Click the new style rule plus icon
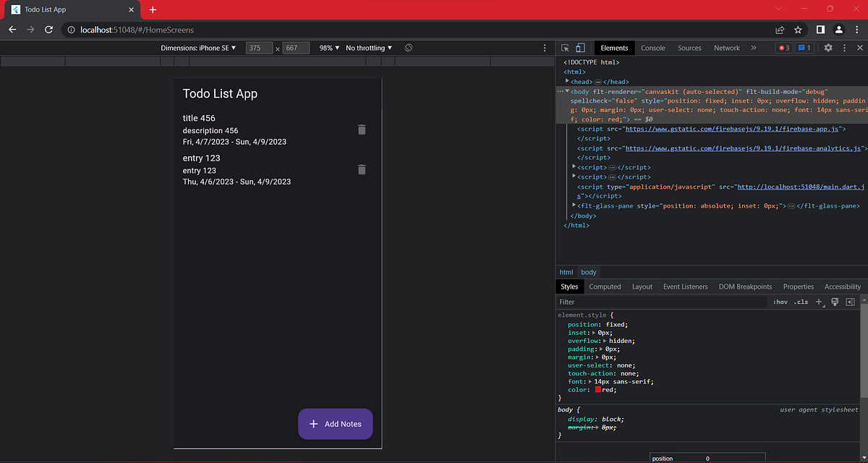This screenshot has width=868, height=463. pyautogui.click(x=819, y=301)
